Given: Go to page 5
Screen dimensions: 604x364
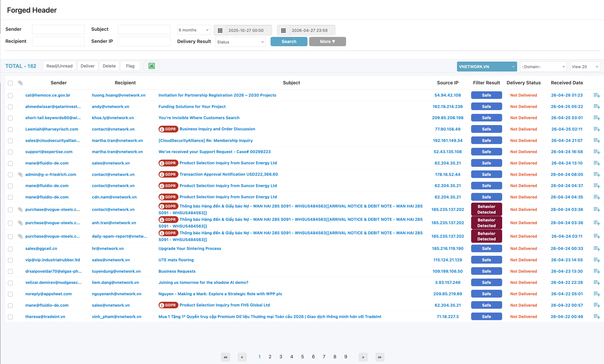Looking at the screenshot, I should pos(302,357).
